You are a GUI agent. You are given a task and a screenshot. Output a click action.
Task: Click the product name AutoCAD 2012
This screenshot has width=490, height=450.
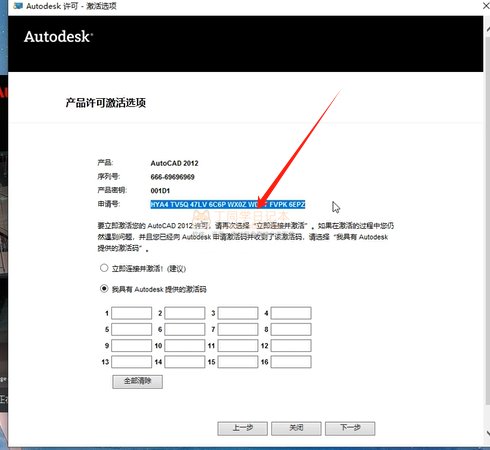(x=174, y=163)
